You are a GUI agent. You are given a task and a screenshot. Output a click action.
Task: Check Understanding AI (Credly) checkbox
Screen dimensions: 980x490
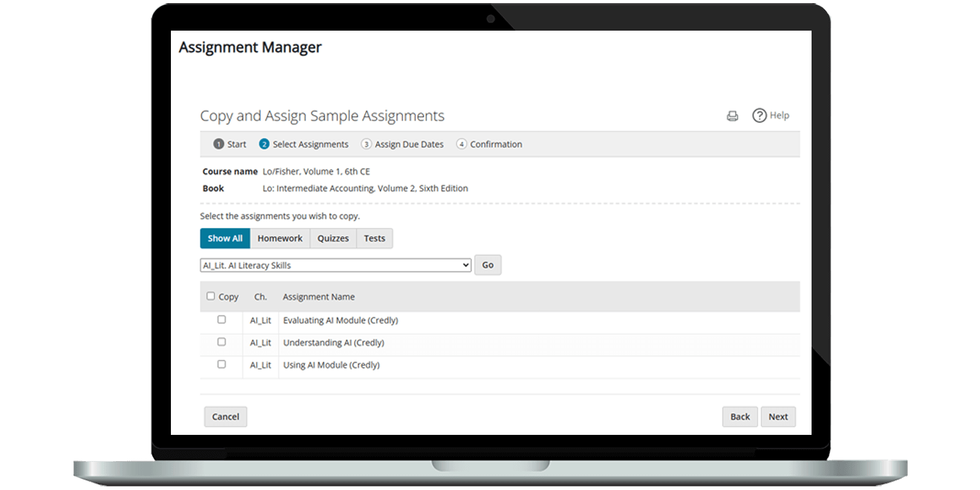(x=222, y=342)
